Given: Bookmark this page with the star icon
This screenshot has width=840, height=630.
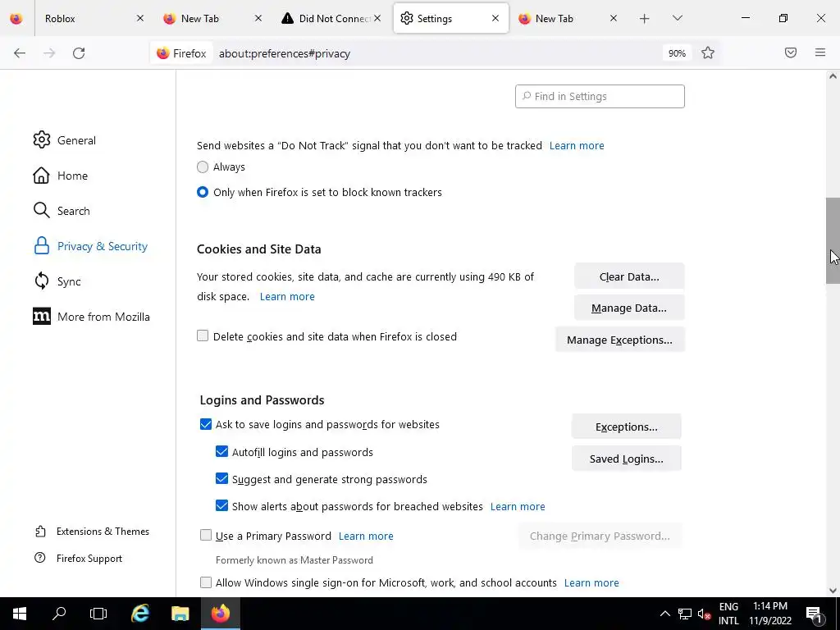Looking at the screenshot, I should click(x=708, y=53).
